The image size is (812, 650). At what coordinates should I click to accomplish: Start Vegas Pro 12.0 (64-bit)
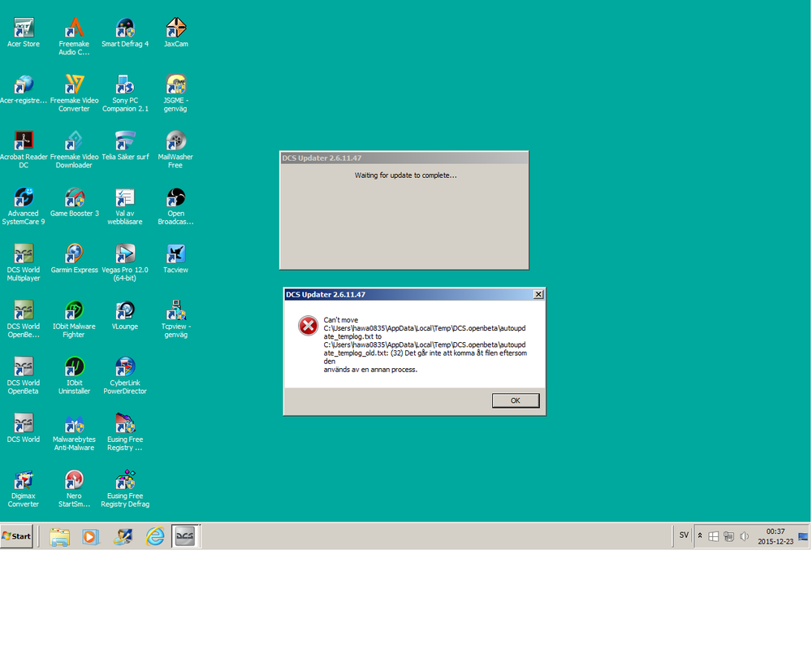click(125, 252)
